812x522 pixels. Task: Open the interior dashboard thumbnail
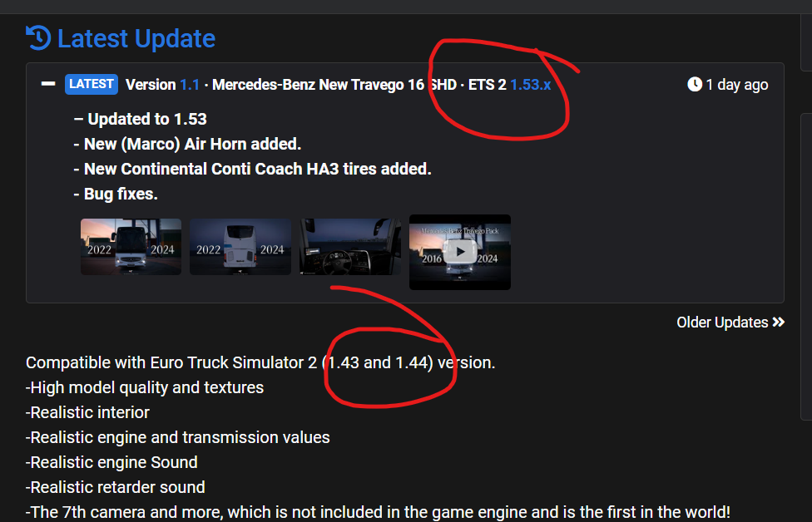pyautogui.click(x=350, y=247)
